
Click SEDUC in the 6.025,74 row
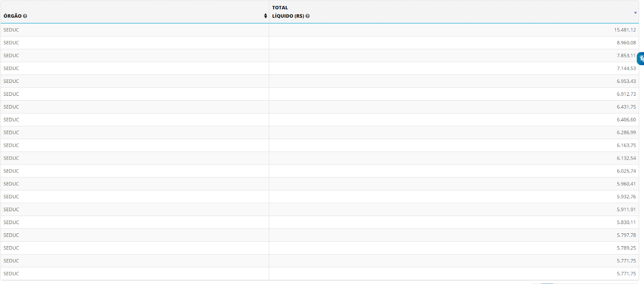(x=11, y=171)
